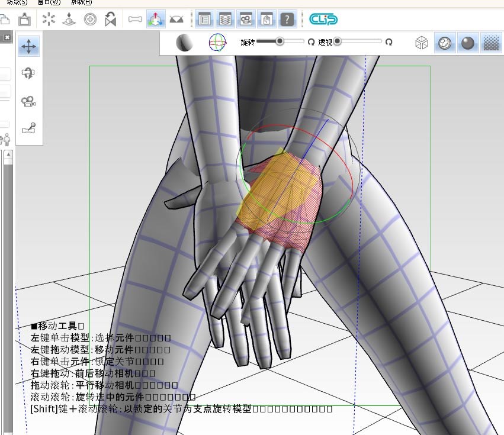Screen dimensions: 504x435
Task: Reset rotation with arrow beside 旋转 slider
Action: (311, 42)
